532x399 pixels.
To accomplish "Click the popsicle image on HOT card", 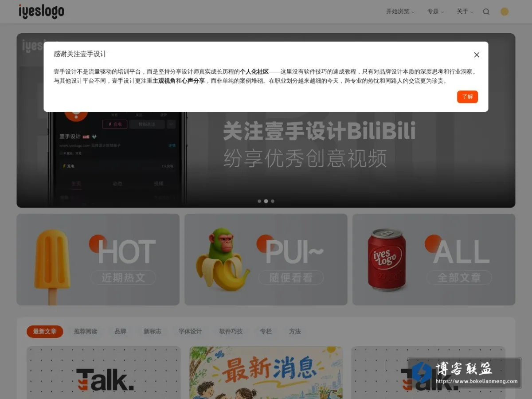I will coord(52,266).
